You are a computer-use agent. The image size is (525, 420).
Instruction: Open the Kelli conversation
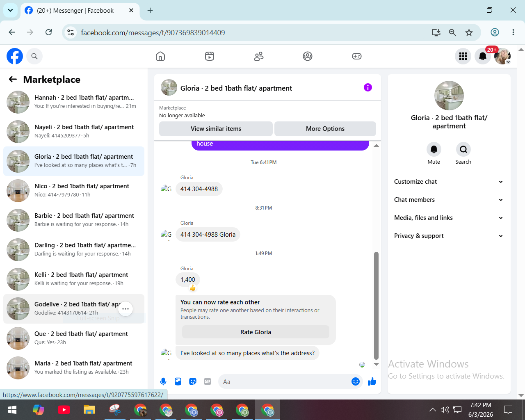74,279
